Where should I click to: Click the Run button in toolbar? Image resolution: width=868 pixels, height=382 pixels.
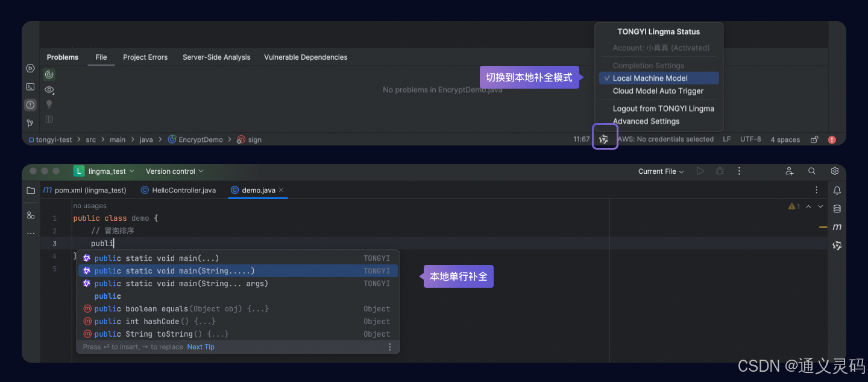tap(700, 171)
